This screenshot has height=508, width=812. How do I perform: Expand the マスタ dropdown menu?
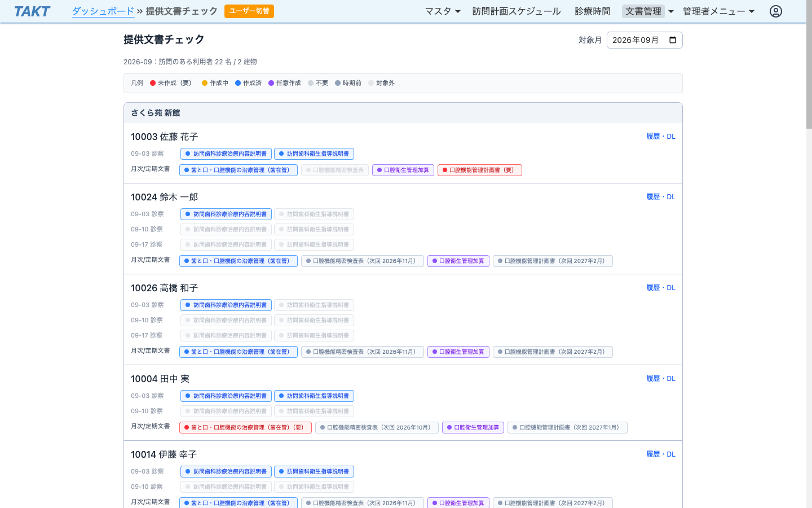click(x=443, y=11)
